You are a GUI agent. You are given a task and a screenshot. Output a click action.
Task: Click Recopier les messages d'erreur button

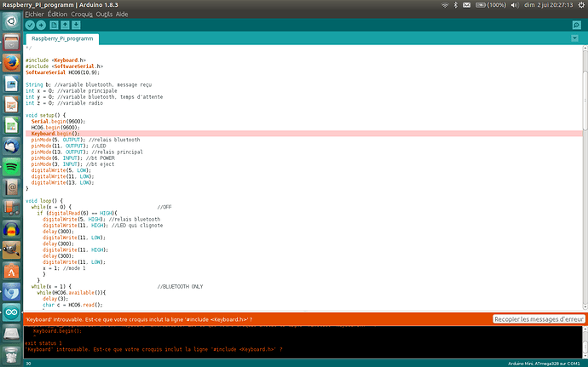(539, 319)
